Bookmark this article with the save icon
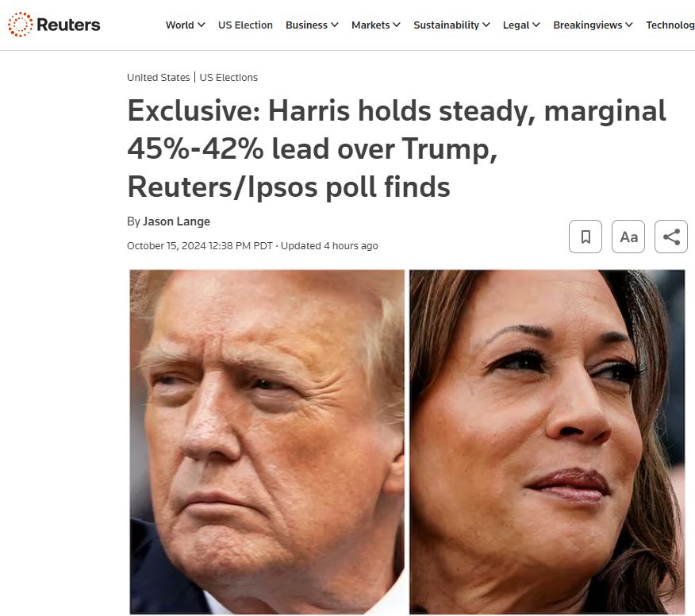Viewport: 695px width, 616px height. [585, 237]
